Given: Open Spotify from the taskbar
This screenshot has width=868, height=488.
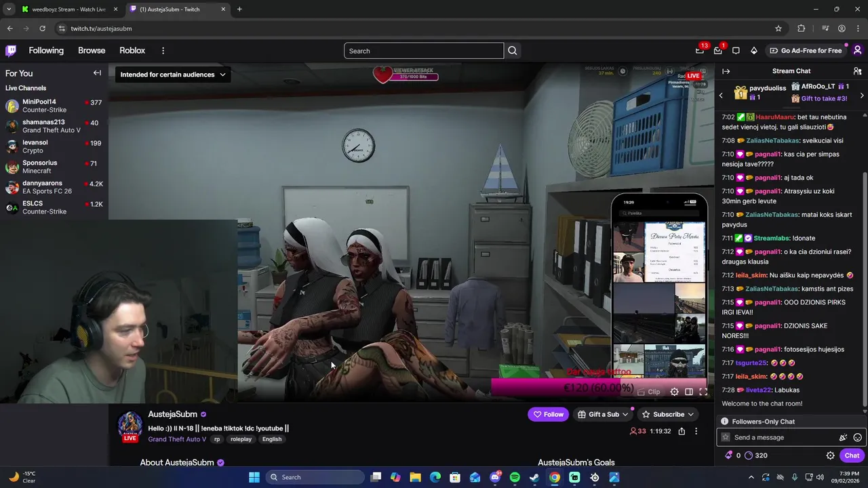Looking at the screenshot, I should 515,477.
